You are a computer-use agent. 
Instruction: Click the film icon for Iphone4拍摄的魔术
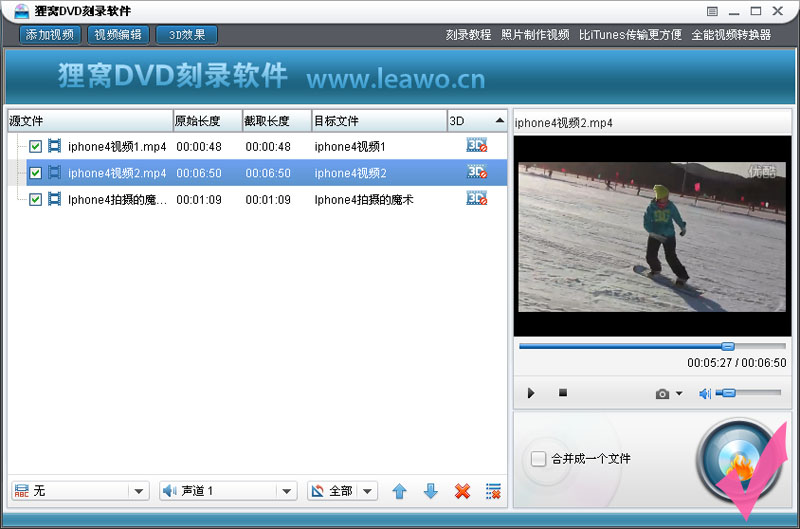tap(54, 199)
